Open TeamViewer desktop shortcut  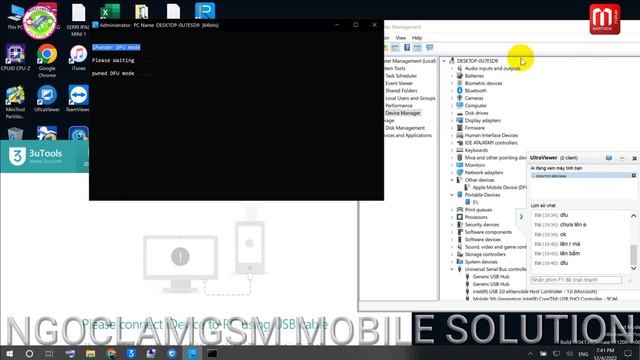pyautogui.click(x=78, y=98)
